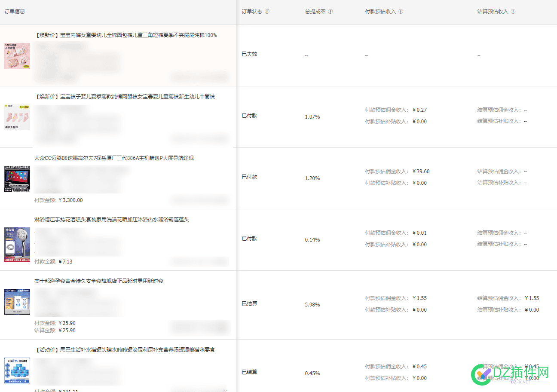
Task: Open the help icon next to 结算预估收入
Action: pos(513,12)
